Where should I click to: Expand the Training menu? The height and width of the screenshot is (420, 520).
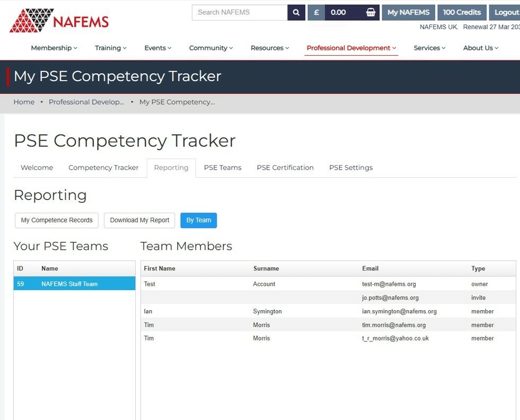tap(111, 48)
